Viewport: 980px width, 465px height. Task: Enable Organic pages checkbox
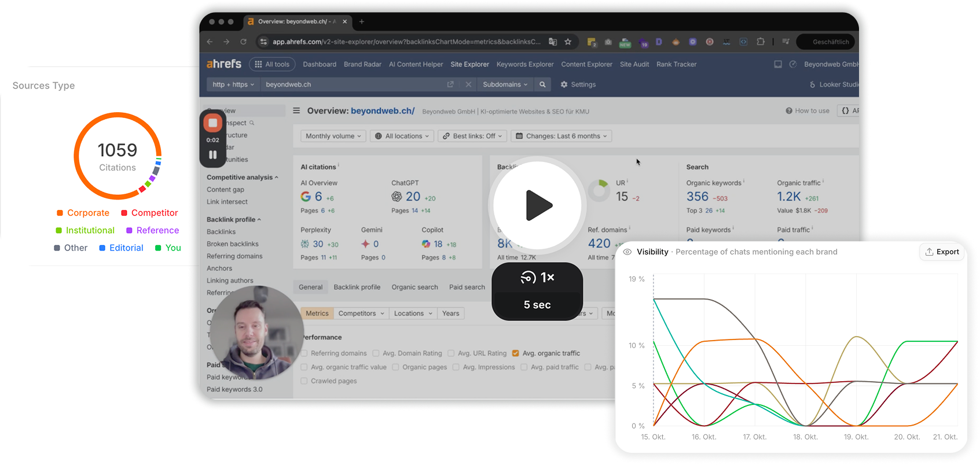(395, 367)
